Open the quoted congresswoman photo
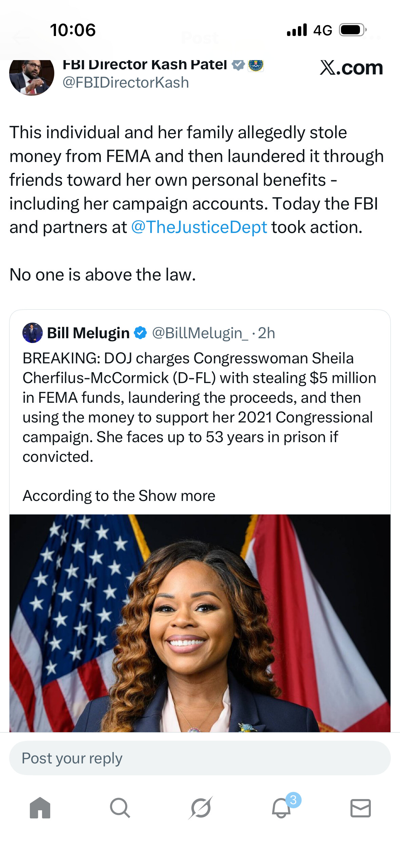 coord(200,623)
